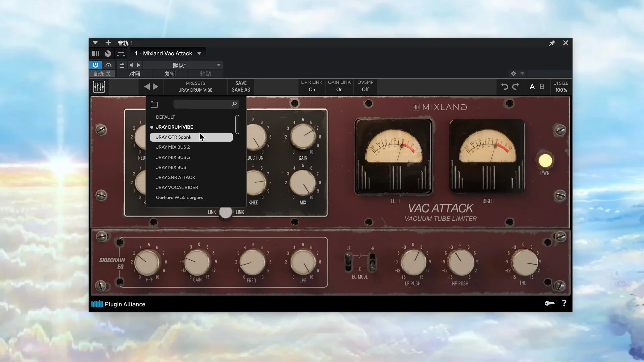Toggle the OVSMP oversampling setting
The height and width of the screenshot is (362, 644).
tap(365, 86)
